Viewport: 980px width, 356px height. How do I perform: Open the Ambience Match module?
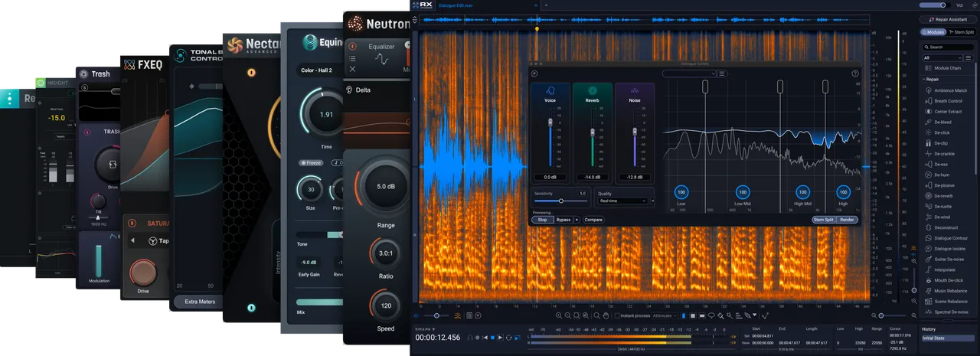coord(948,90)
